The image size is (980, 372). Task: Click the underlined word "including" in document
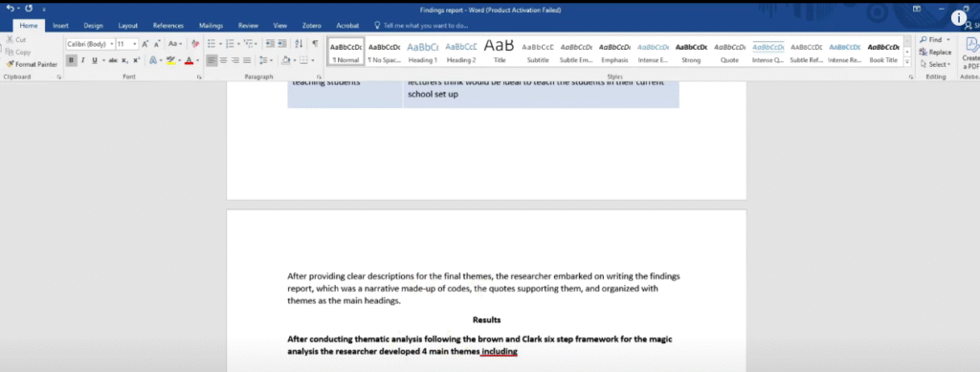click(500, 351)
